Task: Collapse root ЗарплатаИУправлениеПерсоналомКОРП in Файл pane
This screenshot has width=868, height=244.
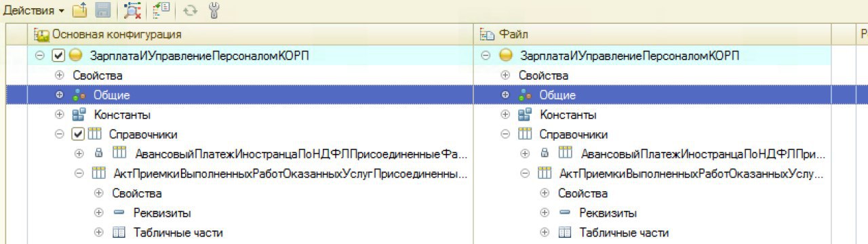Action: (x=486, y=55)
